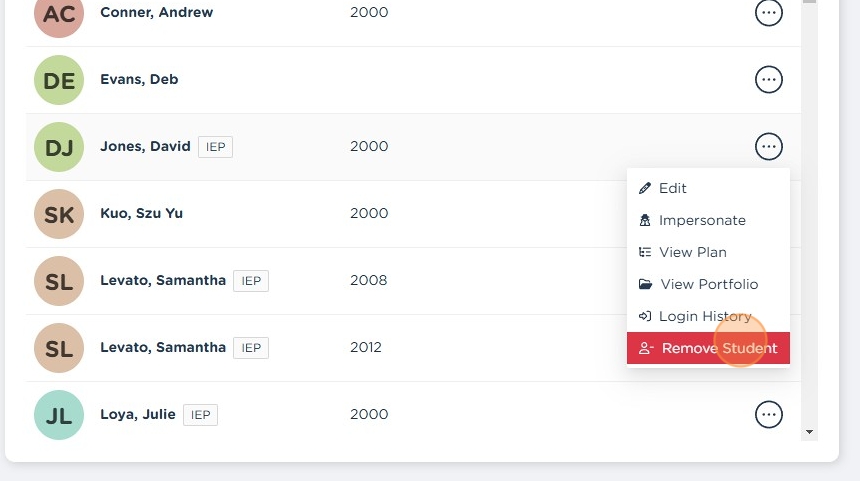Click Levato, Samantha with year 2008
The width and height of the screenshot is (860, 481).
pos(163,280)
